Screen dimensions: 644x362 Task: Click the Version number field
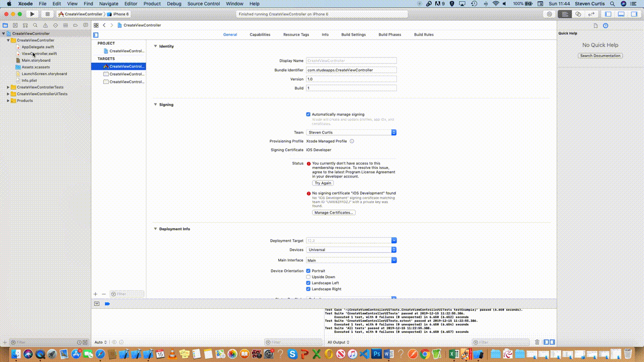tap(351, 79)
